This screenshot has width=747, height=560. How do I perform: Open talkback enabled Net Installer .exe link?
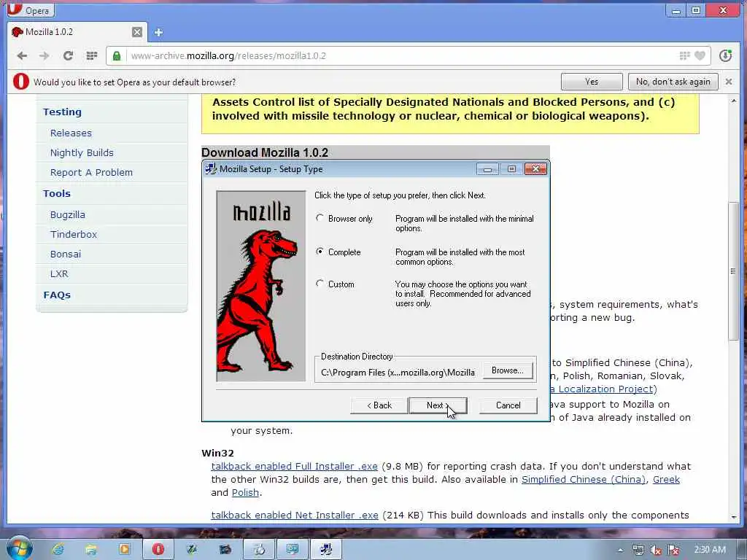tap(295, 516)
